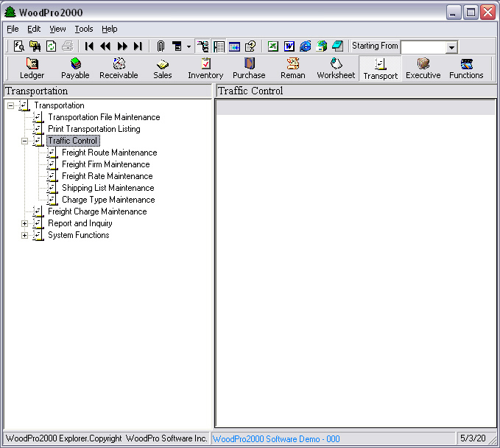Click the copyright text in status bar
Viewport: 500px width, 448px height.
(107, 438)
